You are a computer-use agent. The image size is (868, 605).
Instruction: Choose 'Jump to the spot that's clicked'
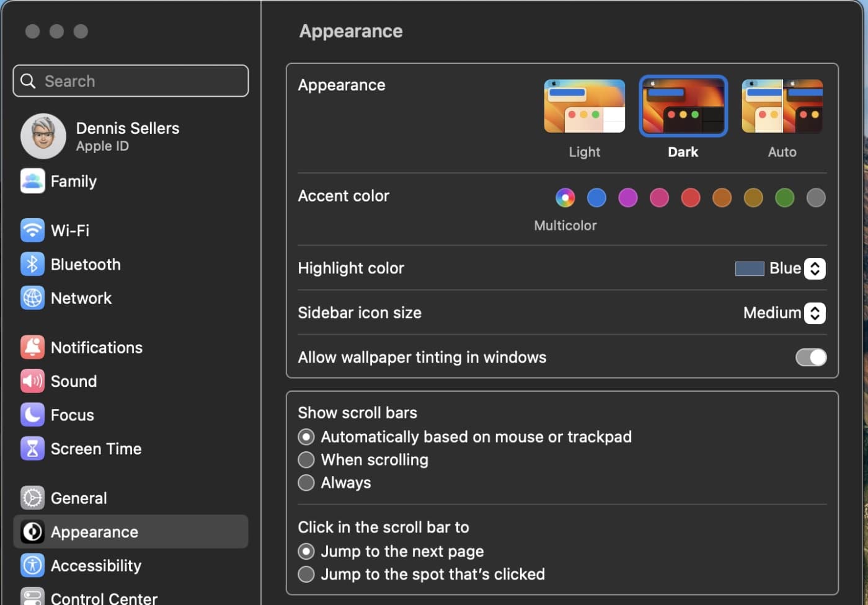[x=306, y=574]
